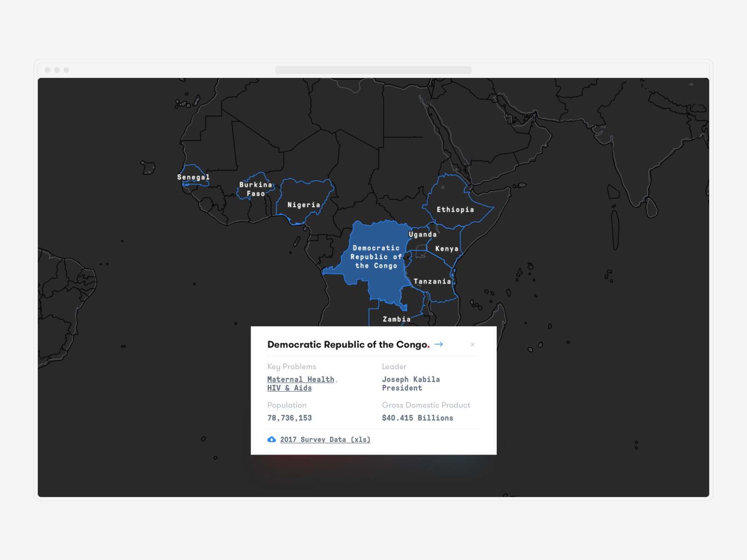Viewport: 747px width, 560px height.
Task: Select Zambia on the map
Action: pyautogui.click(x=397, y=319)
